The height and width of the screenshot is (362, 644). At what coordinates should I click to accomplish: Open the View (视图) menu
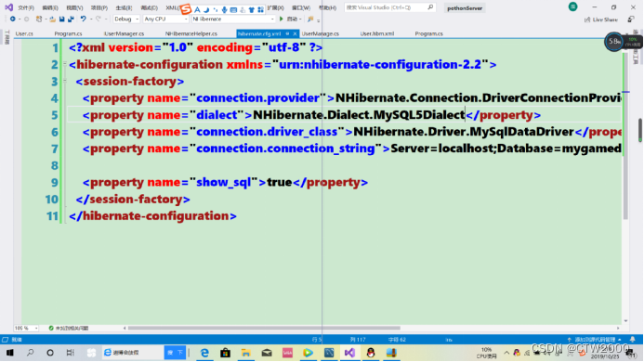[74, 7]
